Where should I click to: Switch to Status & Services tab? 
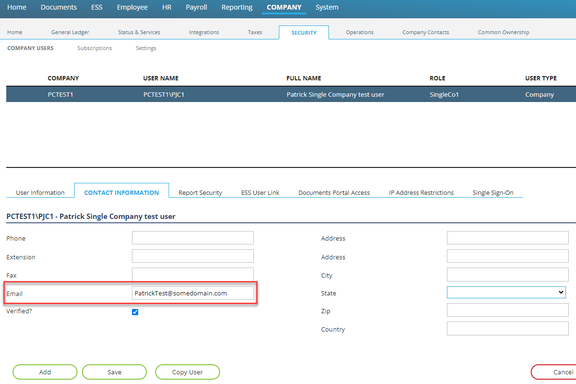(x=139, y=32)
